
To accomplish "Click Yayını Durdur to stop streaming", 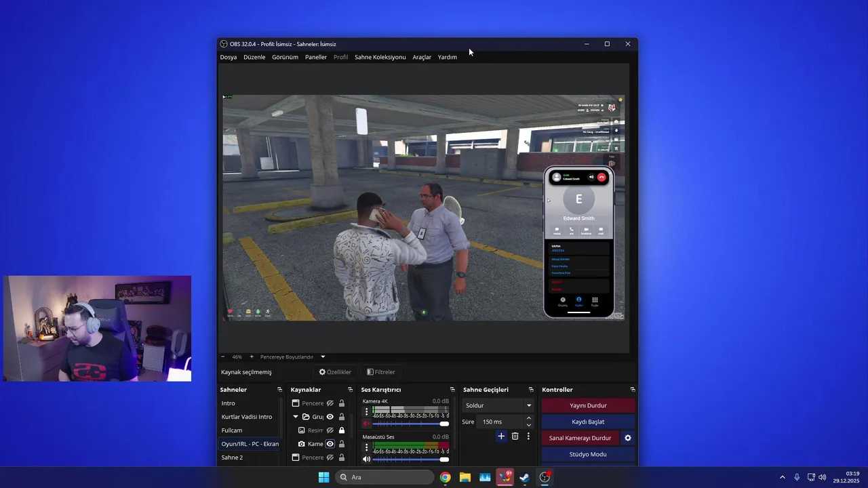I will coord(588,405).
